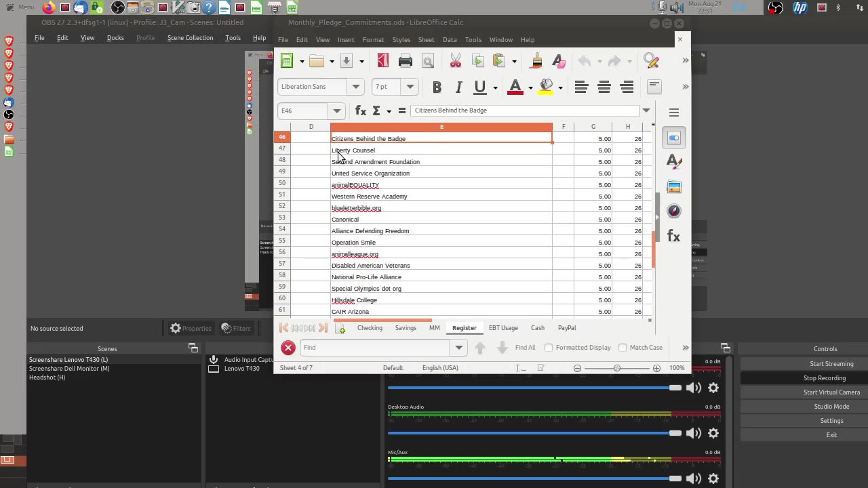Open the 7 pt font size dropdown
The height and width of the screenshot is (488, 868).
410,87
